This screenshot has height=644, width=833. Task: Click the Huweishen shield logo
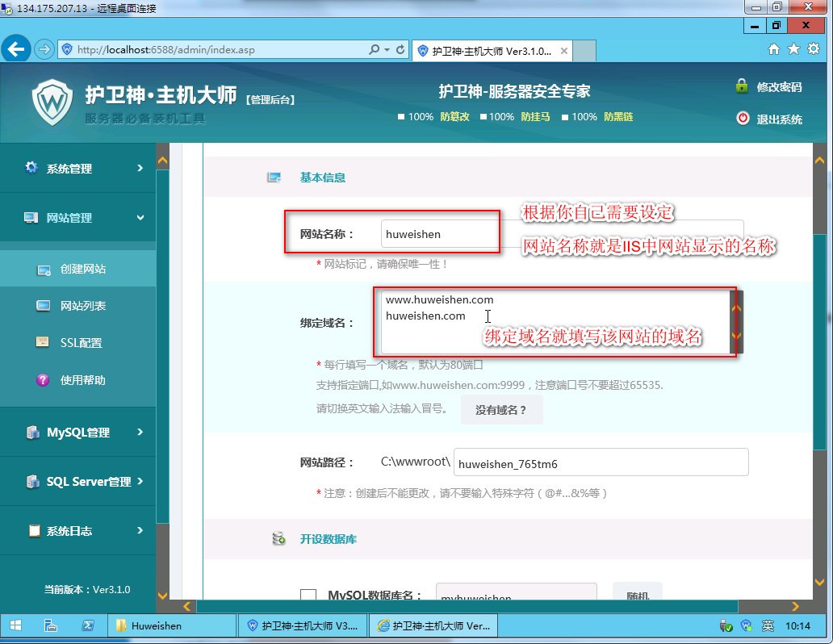52,102
